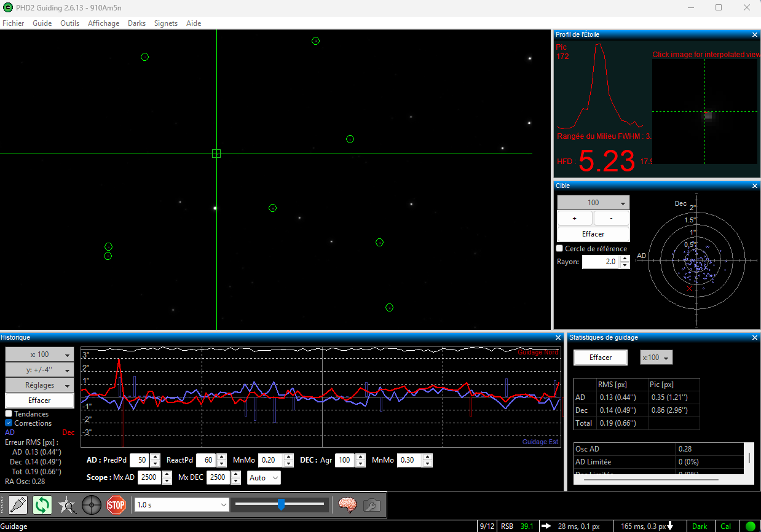Enable the Tendances checkbox
Viewport: 761px width, 532px height.
point(9,414)
